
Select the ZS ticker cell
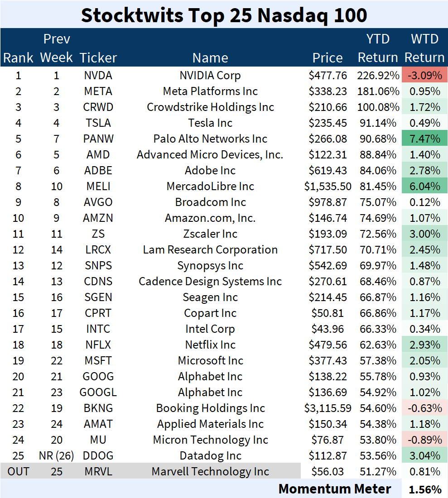tap(98, 234)
